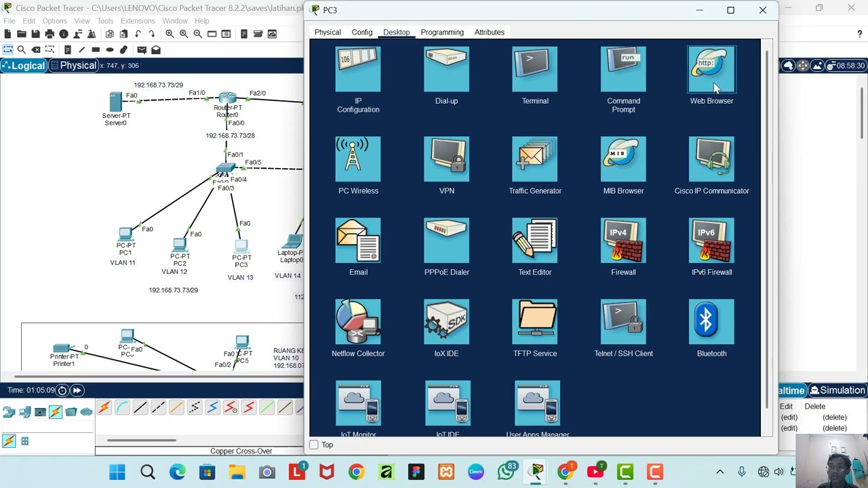Open the Bluetooth app
This screenshot has height=488, width=868.
pyautogui.click(x=711, y=322)
